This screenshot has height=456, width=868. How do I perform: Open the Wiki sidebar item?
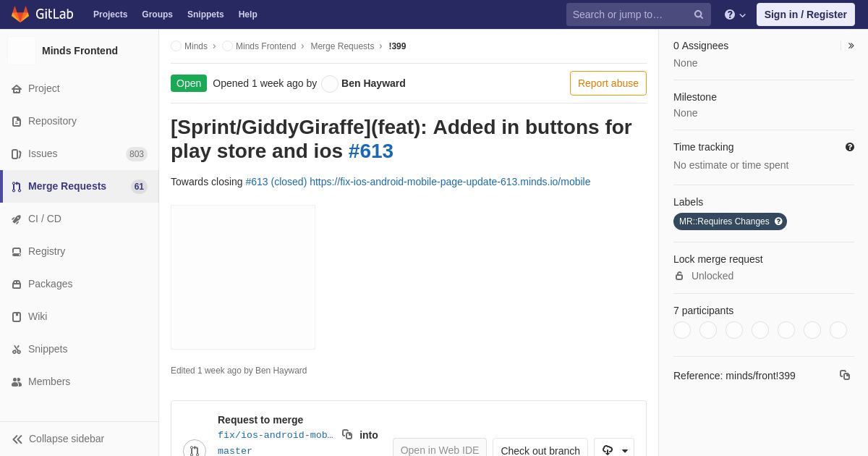[x=80, y=316]
